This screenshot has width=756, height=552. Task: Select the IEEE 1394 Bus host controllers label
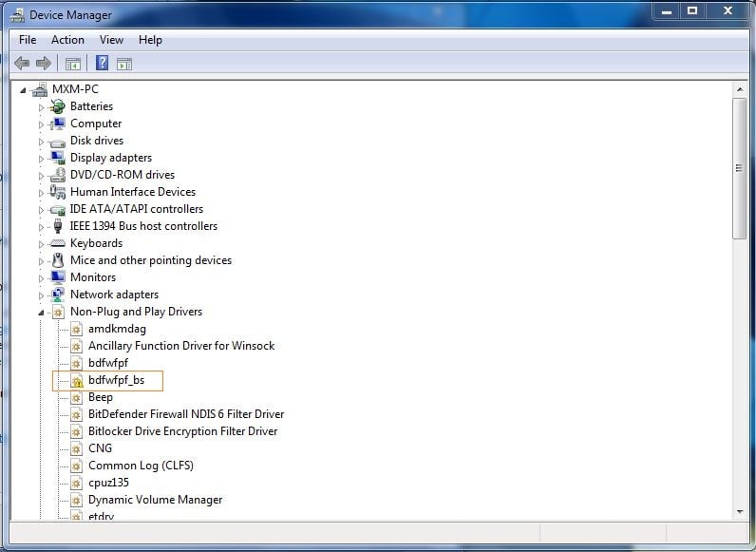pyautogui.click(x=143, y=226)
